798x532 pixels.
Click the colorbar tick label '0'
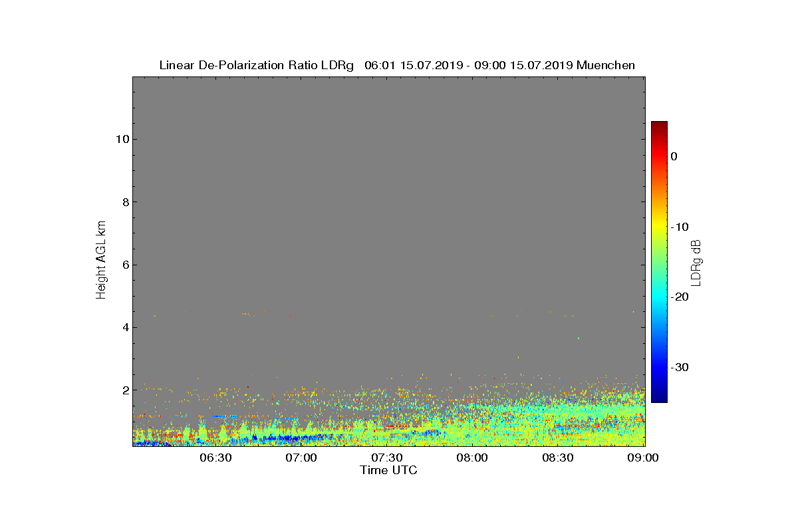coord(674,156)
